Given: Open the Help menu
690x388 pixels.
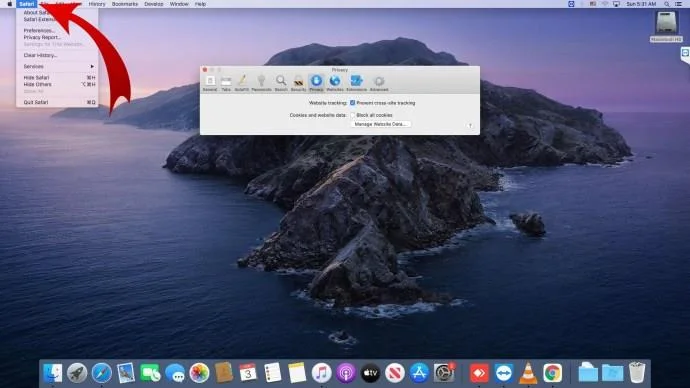Looking at the screenshot, I should [x=200, y=4].
